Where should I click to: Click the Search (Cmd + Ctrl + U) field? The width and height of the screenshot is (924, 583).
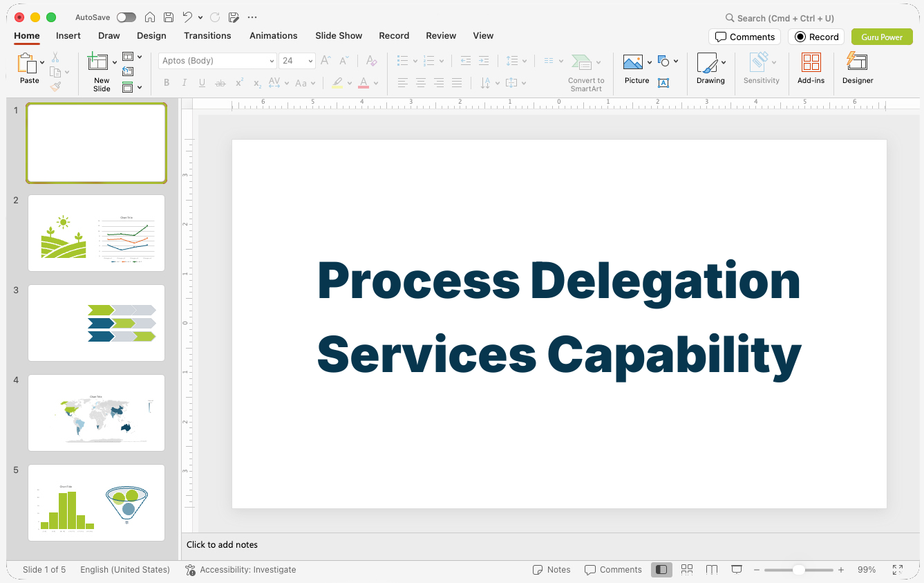point(780,18)
